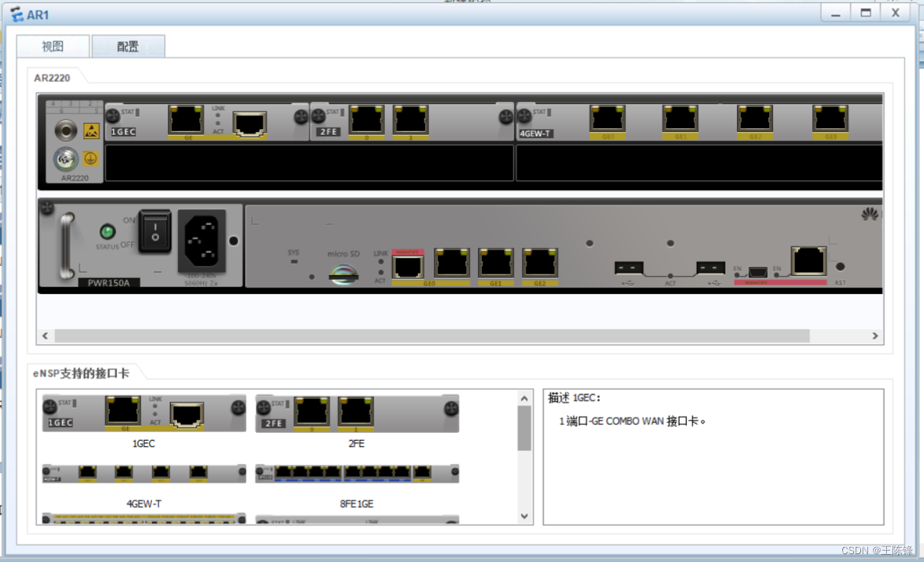Image resolution: width=924 pixels, height=562 pixels.
Task: Click the micro SD card slot
Action: click(343, 275)
